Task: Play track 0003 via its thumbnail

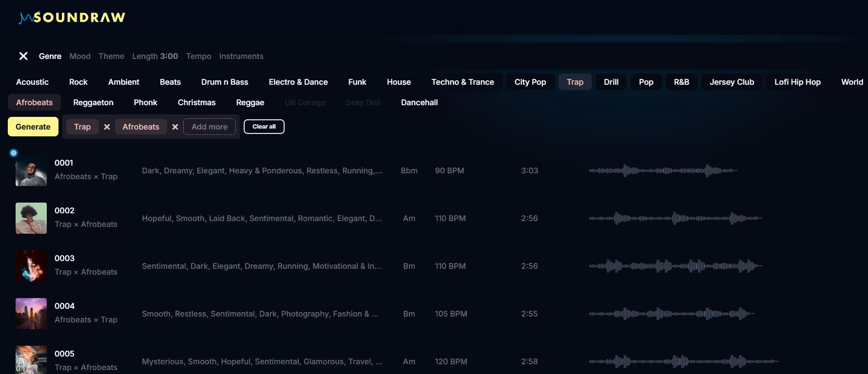Action: (31, 266)
